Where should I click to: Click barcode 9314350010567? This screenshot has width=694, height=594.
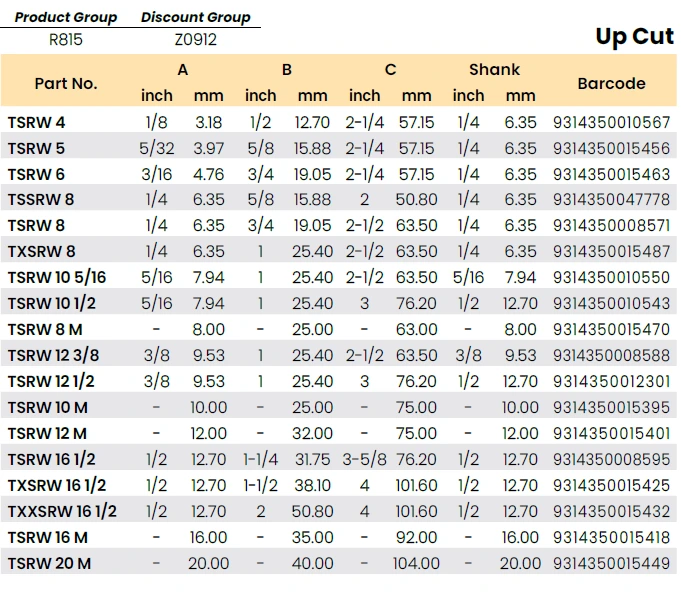611,122
